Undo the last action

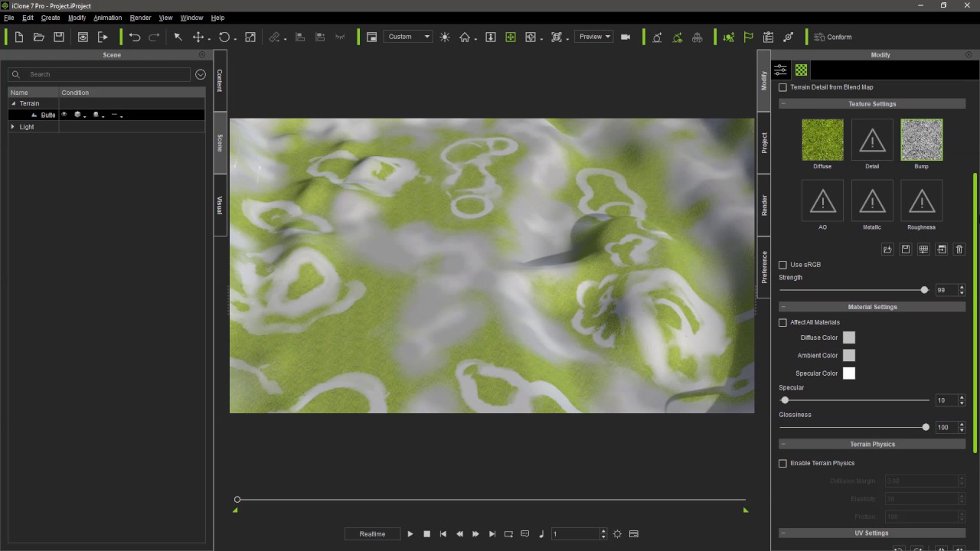pyautogui.click(x=135, y=37)
